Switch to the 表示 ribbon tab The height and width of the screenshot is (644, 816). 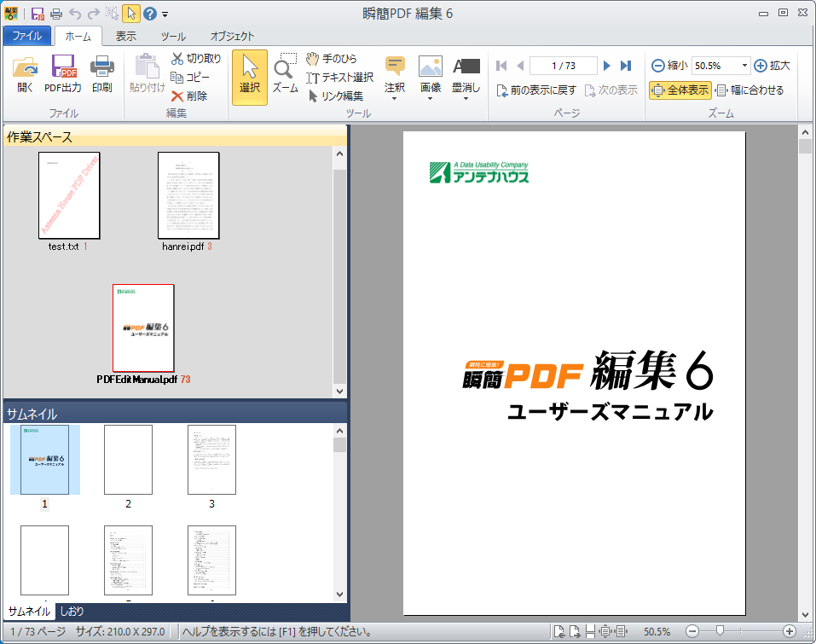coord(125,36)
